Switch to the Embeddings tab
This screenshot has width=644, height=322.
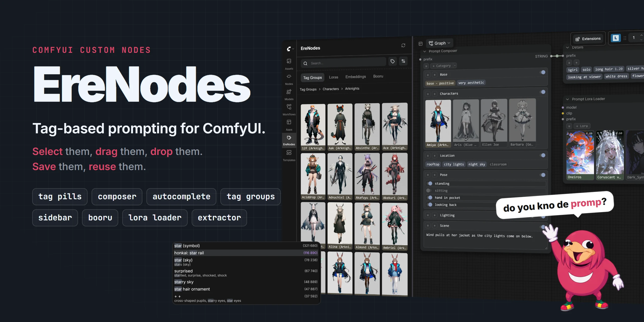pyautogui.click(x=355, y=77)
